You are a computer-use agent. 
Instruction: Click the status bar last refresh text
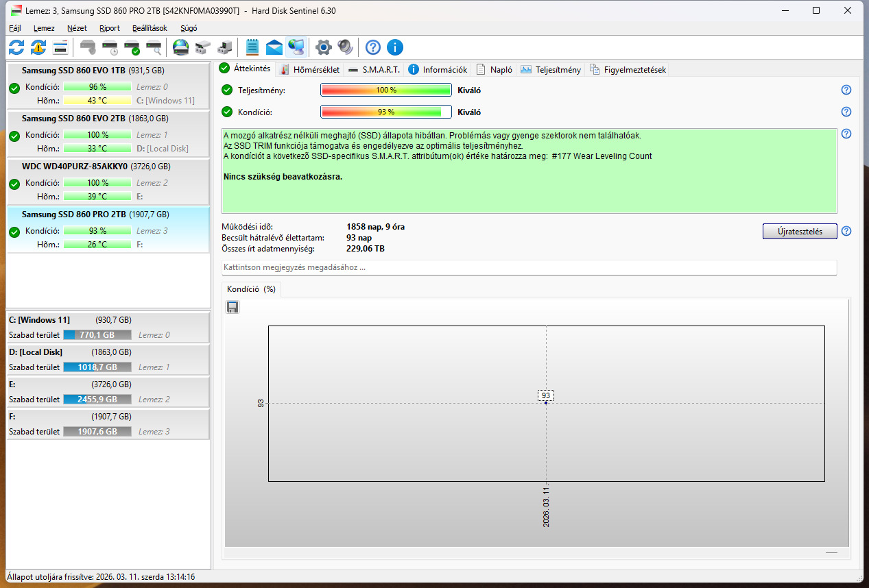point(102,577)
